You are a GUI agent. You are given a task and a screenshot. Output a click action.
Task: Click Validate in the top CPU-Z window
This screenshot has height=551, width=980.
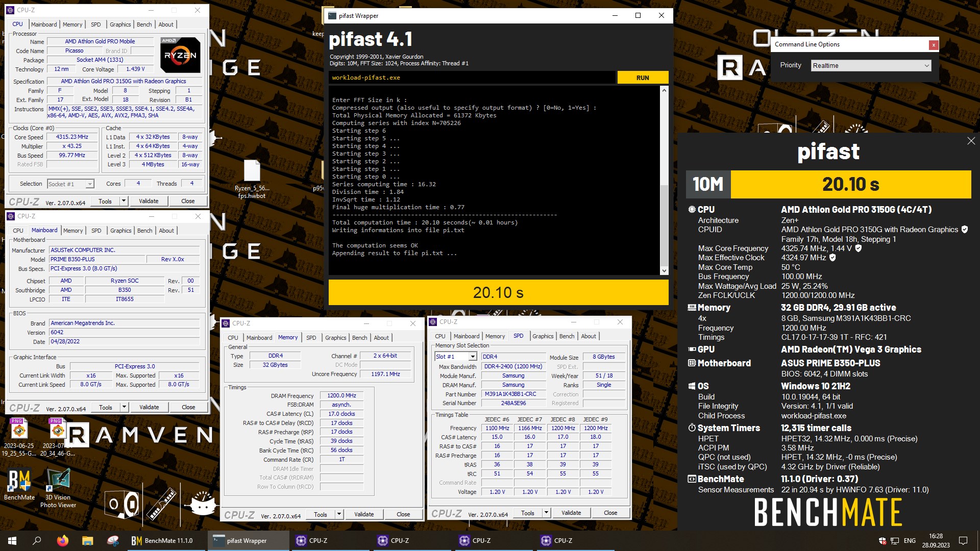(x=149, y=201)
